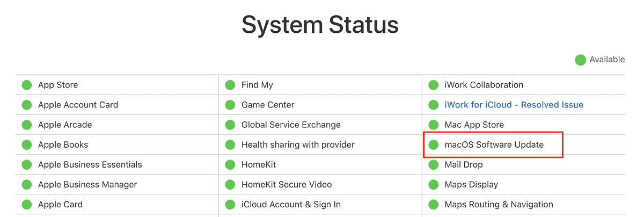Click the green dot next to HomeKit

pos(230,164)
